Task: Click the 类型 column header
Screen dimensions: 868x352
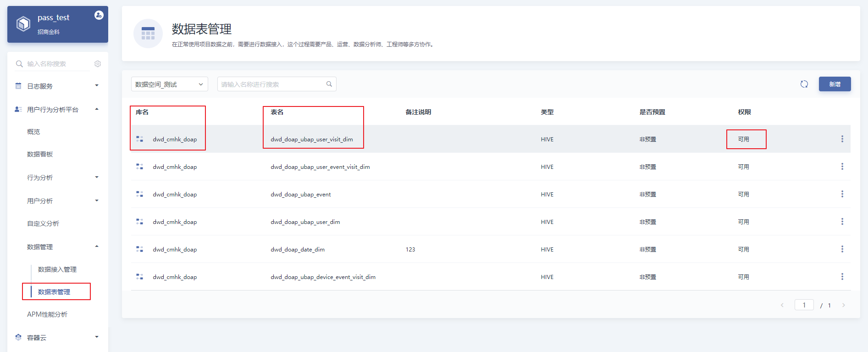Action: tap(547, 112)
